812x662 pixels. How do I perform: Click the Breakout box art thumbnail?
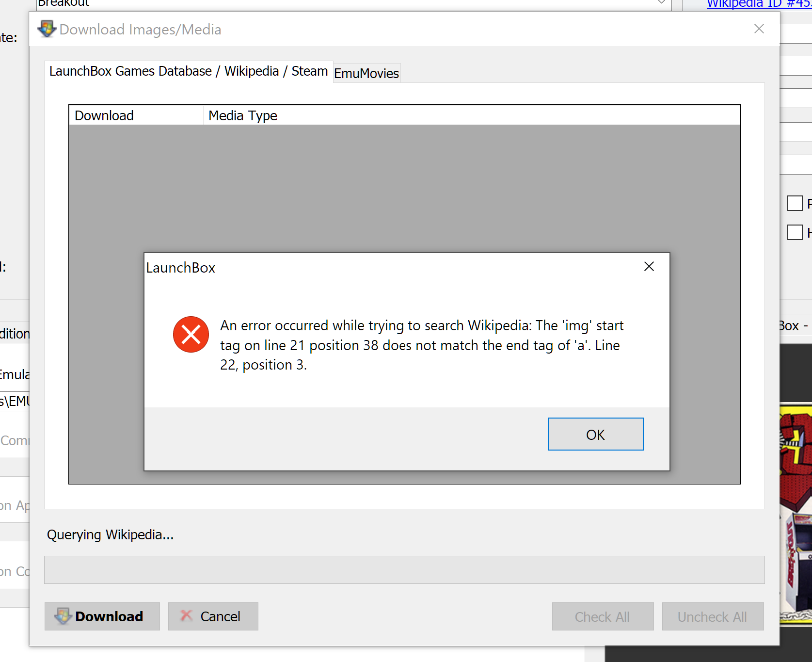[x=796, y=514]
